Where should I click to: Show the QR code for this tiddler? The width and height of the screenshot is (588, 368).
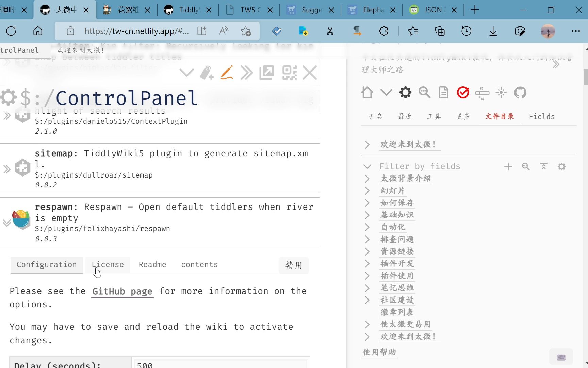(290, 73)
